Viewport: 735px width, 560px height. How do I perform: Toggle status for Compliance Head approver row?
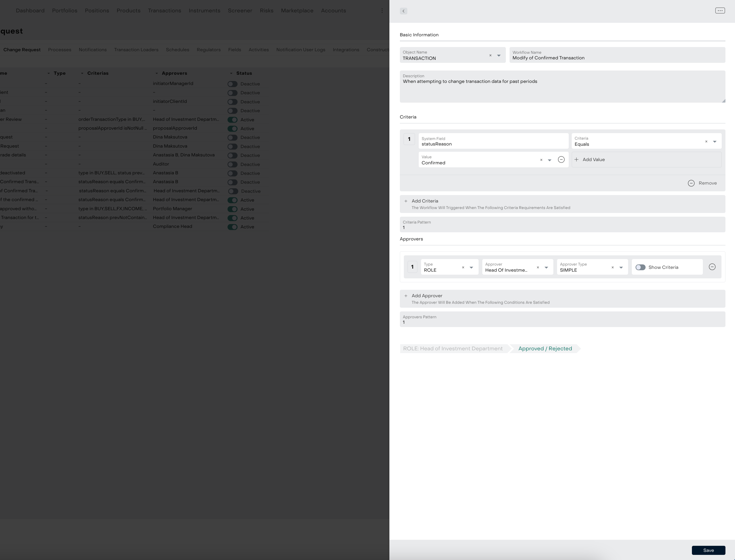tap(232, 227)
